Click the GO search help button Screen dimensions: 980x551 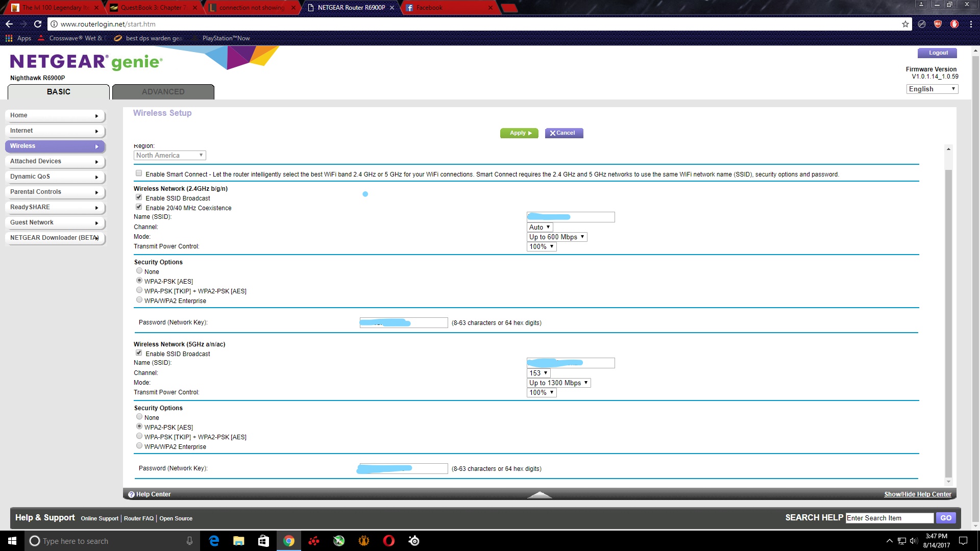click(946, 518)
